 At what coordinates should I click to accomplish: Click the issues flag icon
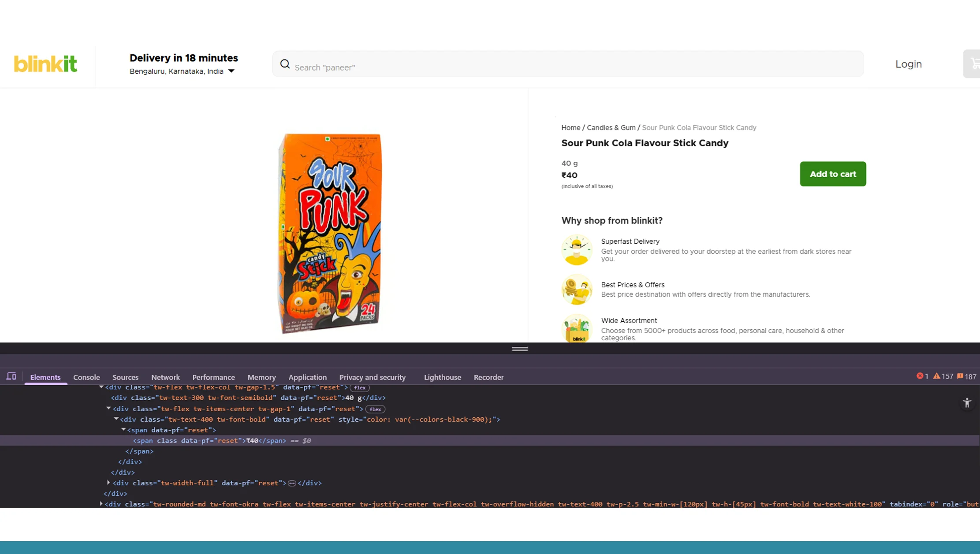[x=960, y=376]
